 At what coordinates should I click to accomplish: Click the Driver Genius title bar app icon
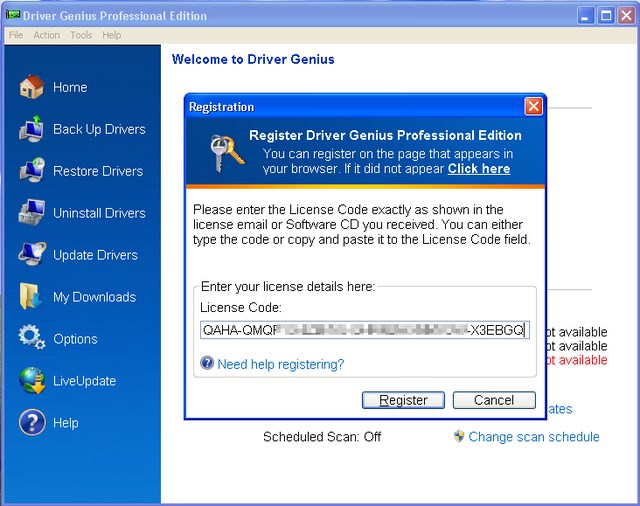click(13, 15)
